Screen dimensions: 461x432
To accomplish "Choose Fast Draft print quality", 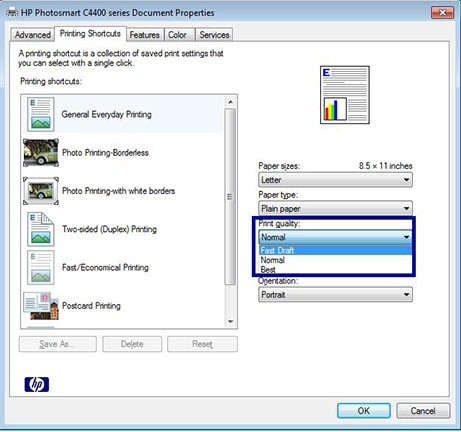I will 335,251.
